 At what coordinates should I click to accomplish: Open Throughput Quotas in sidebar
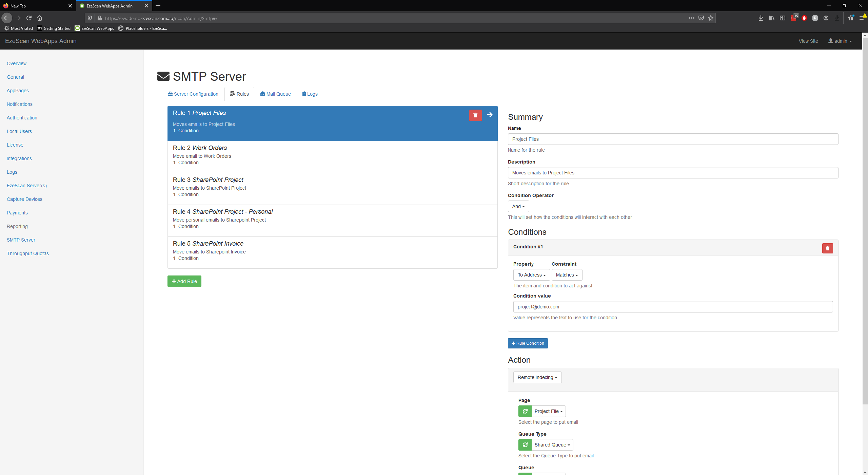(x=28, y=253)
